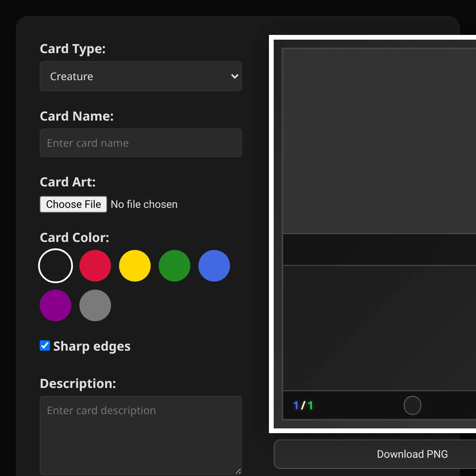Click the dark title bar in card preview
476x476 pixels.
(x=380, y=250)
